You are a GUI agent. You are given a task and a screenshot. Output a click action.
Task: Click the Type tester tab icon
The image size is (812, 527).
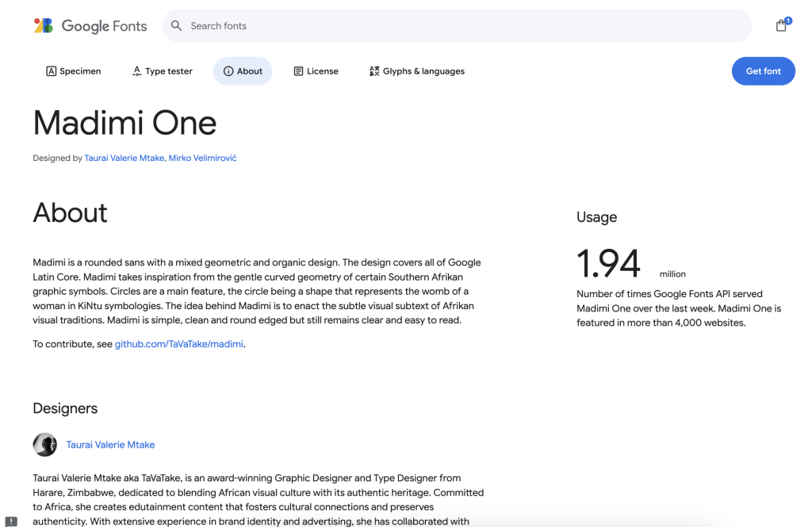click(x=136, y=71)
